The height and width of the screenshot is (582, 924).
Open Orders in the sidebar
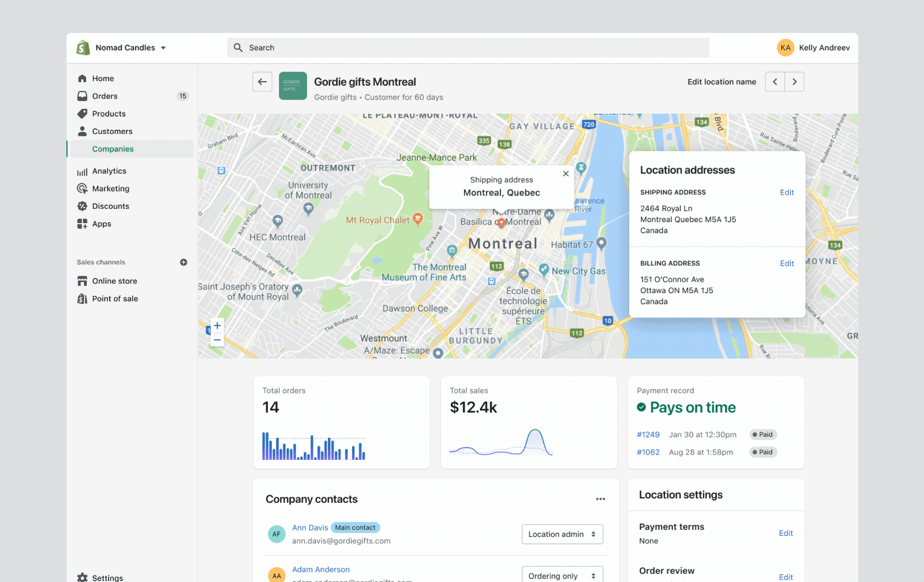point(105,96)
